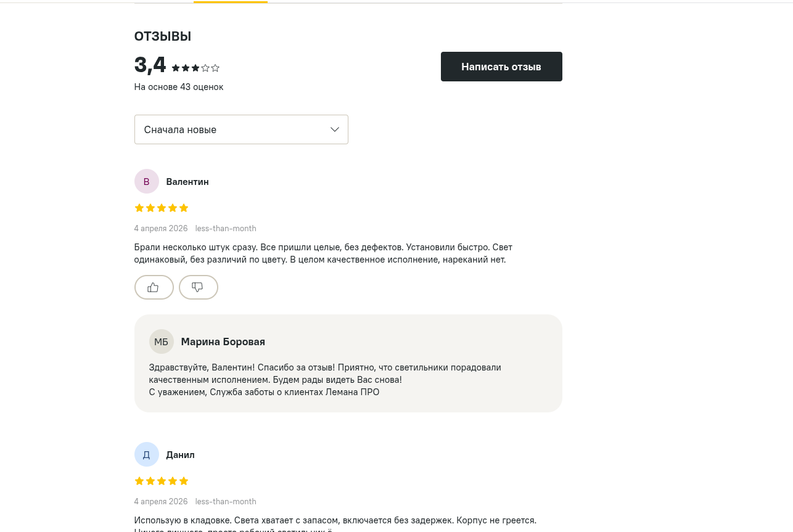Screen dimensions: 793x532
Task: Click Данил's yellow five-star rating
Action: 162,481
